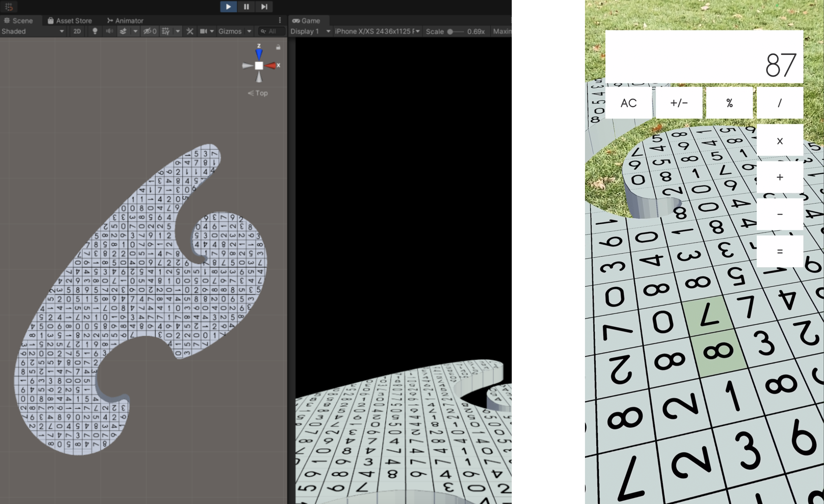Toggle scene lighting bulb icon

click(95, 31)
